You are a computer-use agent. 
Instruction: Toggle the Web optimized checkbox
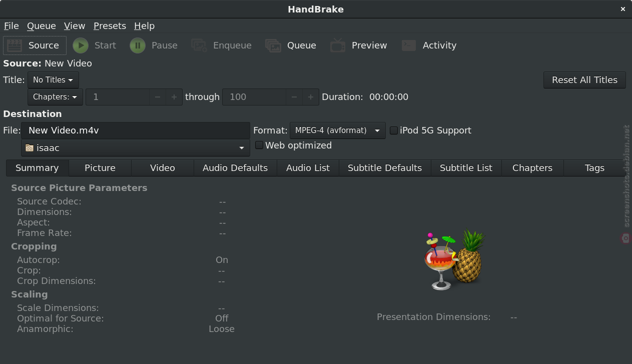pyautogui.click(x=259, y=145)
